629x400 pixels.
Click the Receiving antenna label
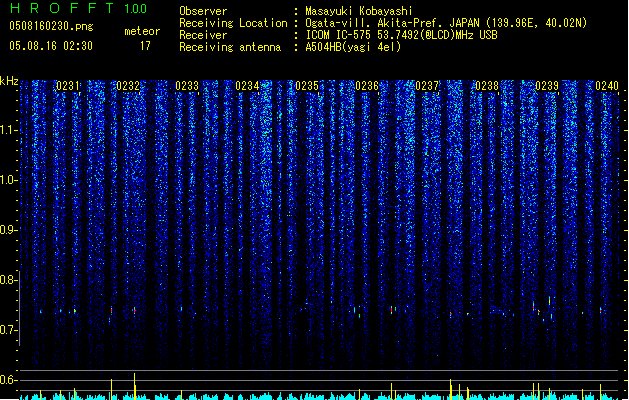(x=230, y=47)
